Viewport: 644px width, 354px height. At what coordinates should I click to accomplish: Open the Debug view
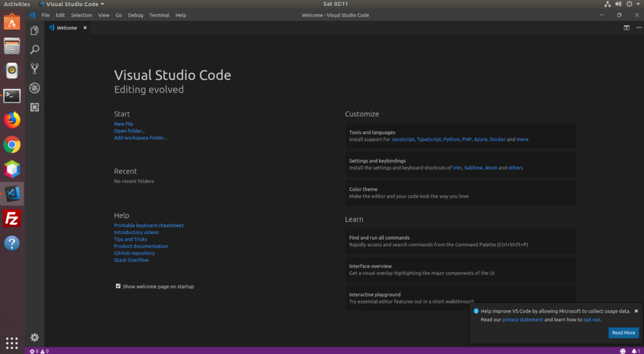34,88
